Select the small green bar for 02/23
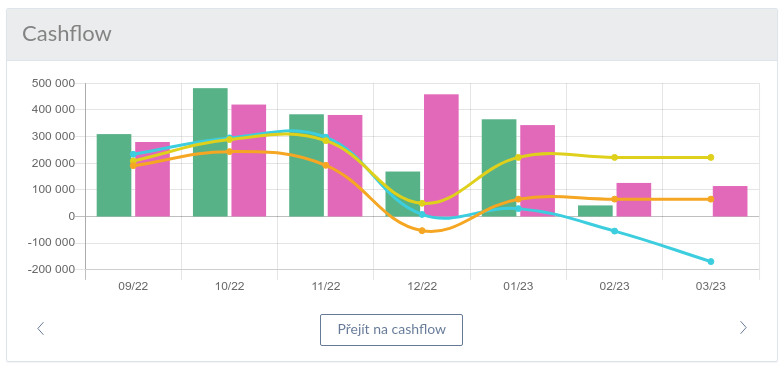Image resolution: width=784 pixels, height=369 pixels. 595,211
